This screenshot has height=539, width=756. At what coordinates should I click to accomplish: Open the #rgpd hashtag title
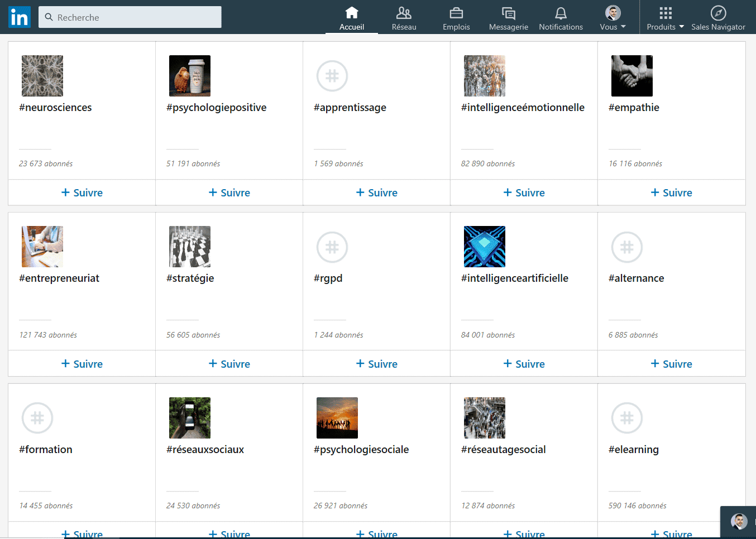point(328,278)
